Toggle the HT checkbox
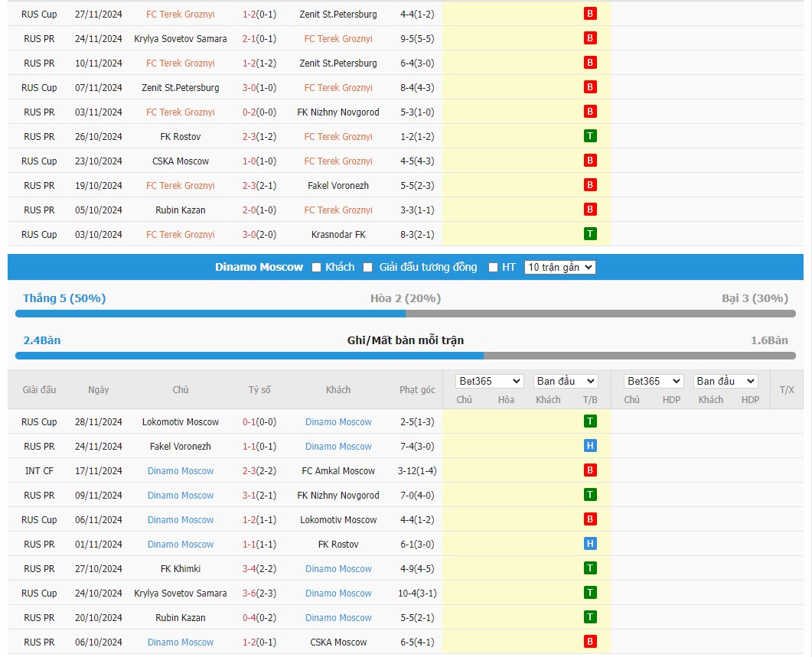Screen dimensions: 812x657 (x=493, y=267)
